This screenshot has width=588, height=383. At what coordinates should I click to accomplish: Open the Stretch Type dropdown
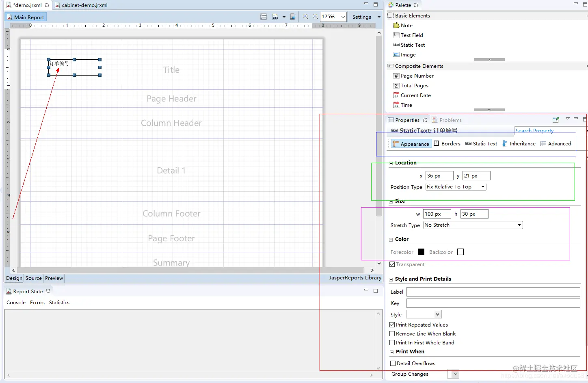[x=519, y=225]
